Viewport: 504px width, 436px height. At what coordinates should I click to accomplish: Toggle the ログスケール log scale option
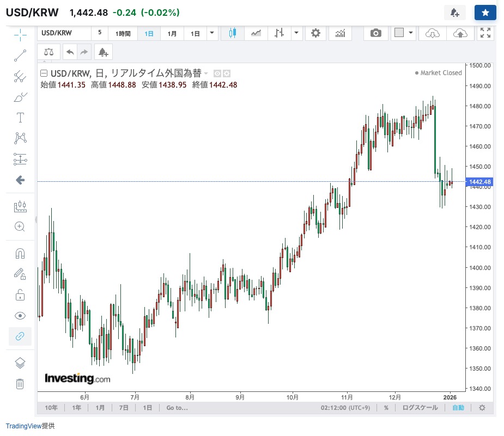point(420,408)
